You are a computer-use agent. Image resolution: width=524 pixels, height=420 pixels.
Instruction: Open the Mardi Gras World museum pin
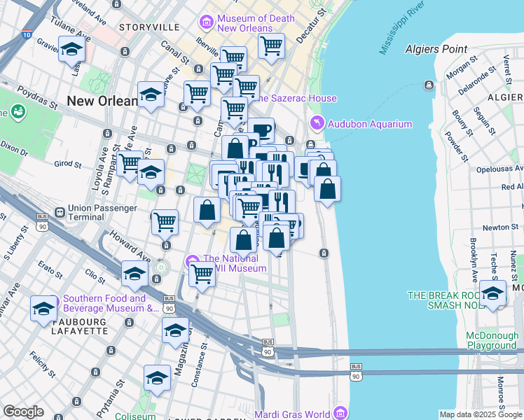340,412
